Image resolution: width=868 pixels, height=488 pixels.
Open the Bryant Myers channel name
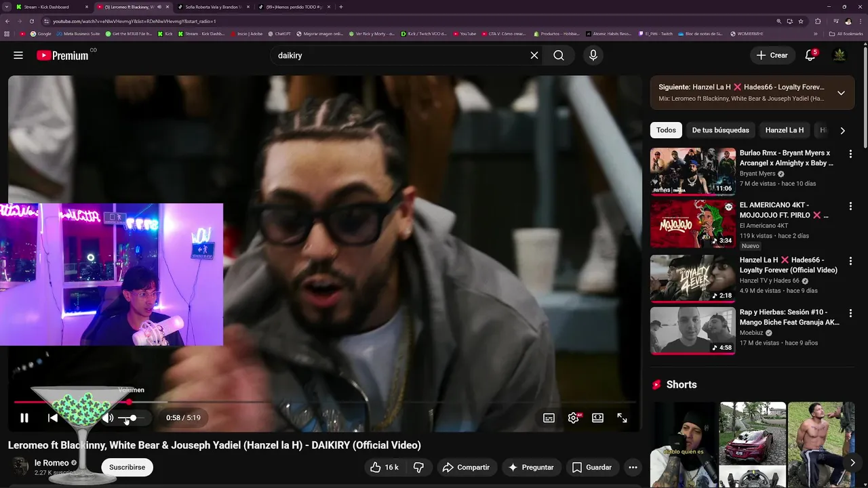tap(757, 174)
